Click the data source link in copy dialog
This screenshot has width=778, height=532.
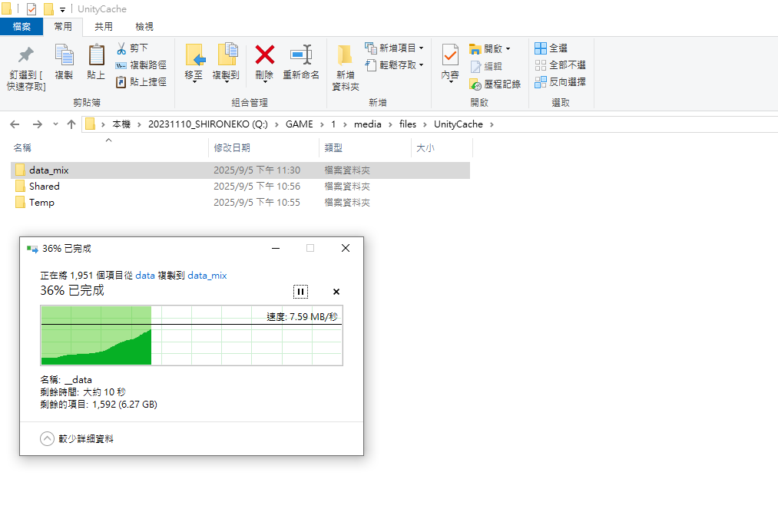(x=145, y=276)
